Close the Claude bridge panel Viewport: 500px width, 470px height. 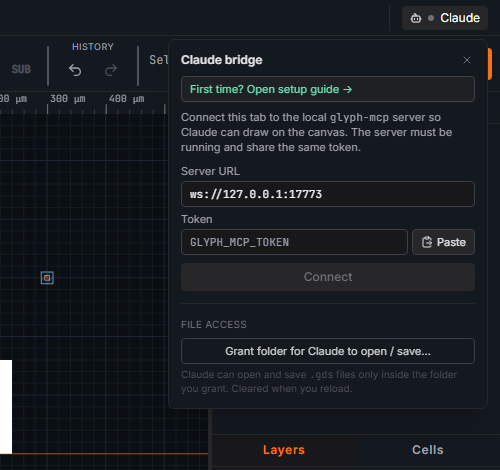pyautogui.click(x=467, y=60)
